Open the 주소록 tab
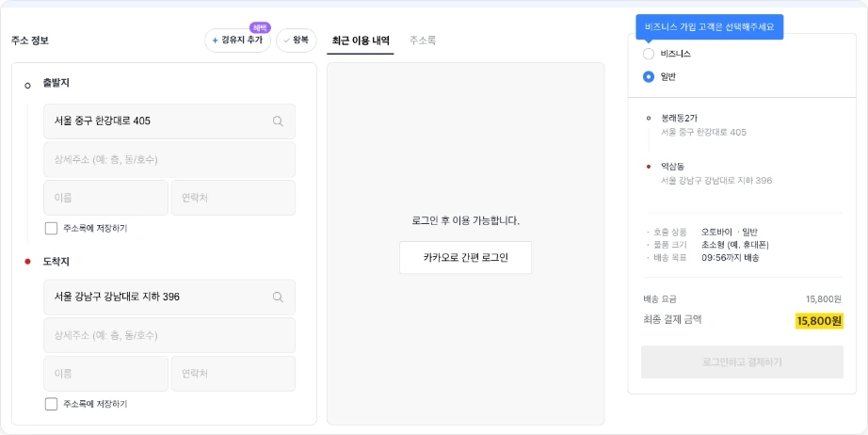This screenshot has height=435, width=868. click(423, 40)
